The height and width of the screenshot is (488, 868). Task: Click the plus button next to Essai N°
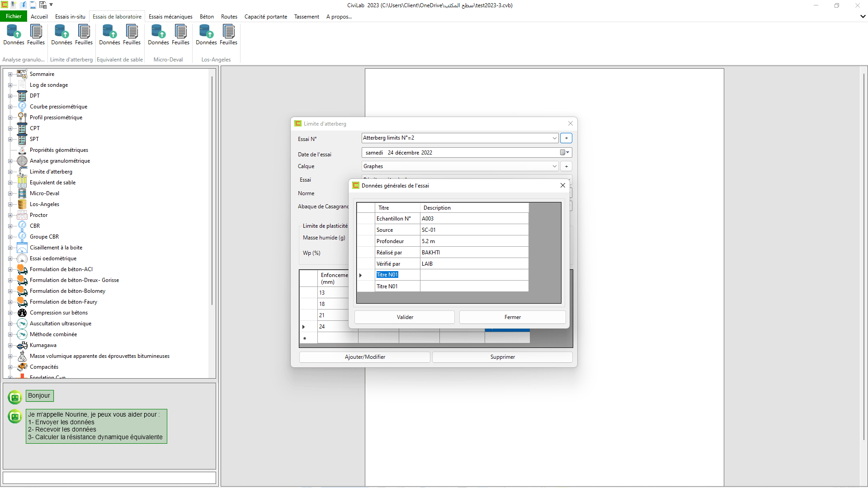(566, 138)
